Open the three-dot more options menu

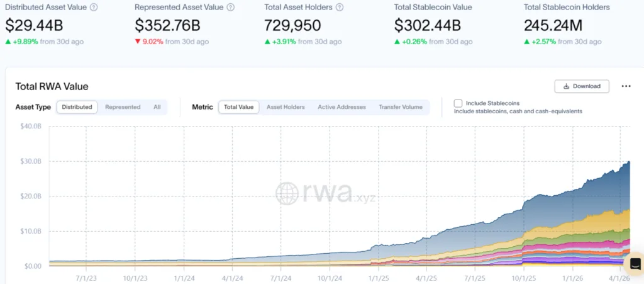(626, 86)
